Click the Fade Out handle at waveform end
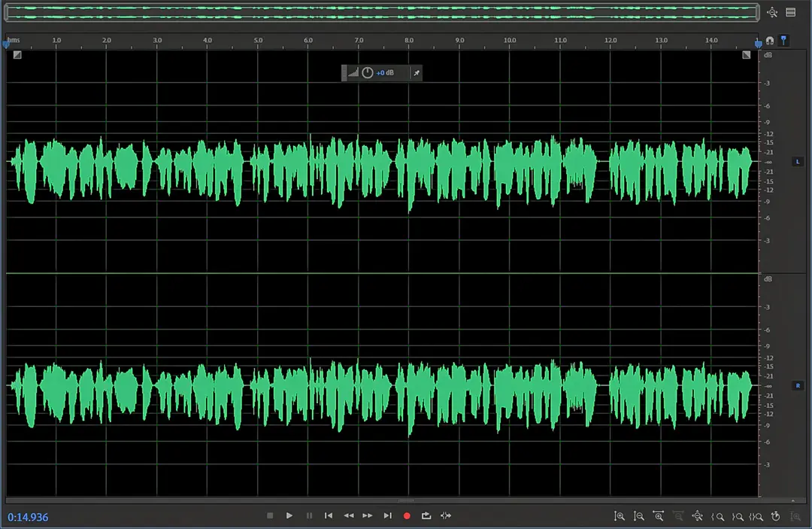 click(747, 54)
